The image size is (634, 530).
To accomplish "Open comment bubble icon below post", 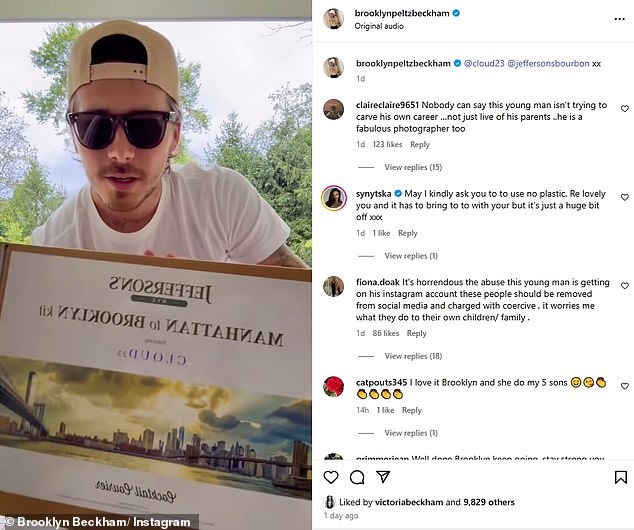I will point(357,477).
